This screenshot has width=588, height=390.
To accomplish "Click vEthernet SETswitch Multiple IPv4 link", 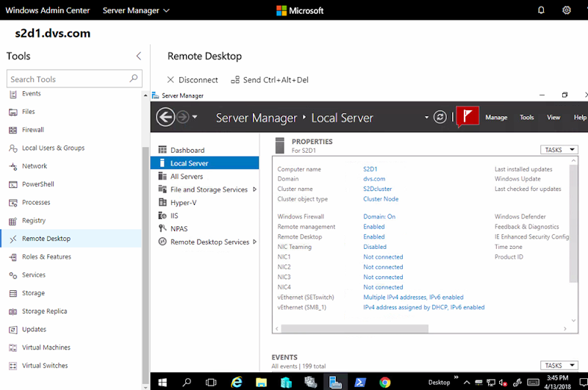I will 413,297.
